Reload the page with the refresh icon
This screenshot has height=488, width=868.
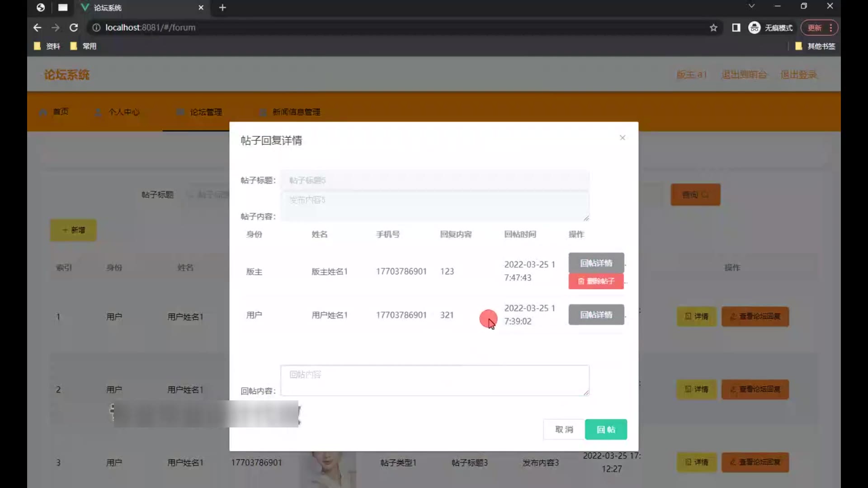point(74,28)
